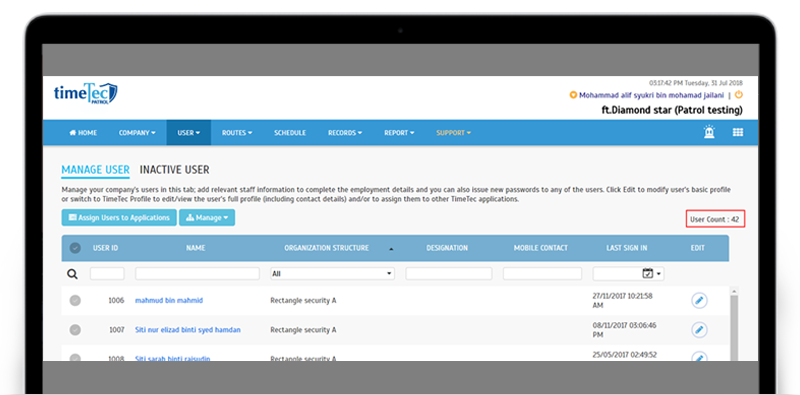The height and width of the screenshot is (395, 800).
Task: Click '27/11/2017 10:21:58 AM' sign-in cell
Action: [x=622, y=301]
